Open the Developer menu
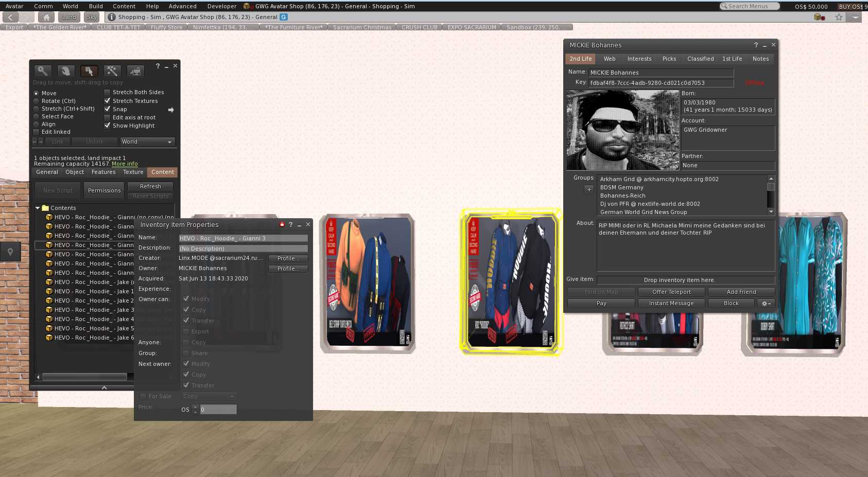This screenshot has height=477, width=868. [222, 6]
